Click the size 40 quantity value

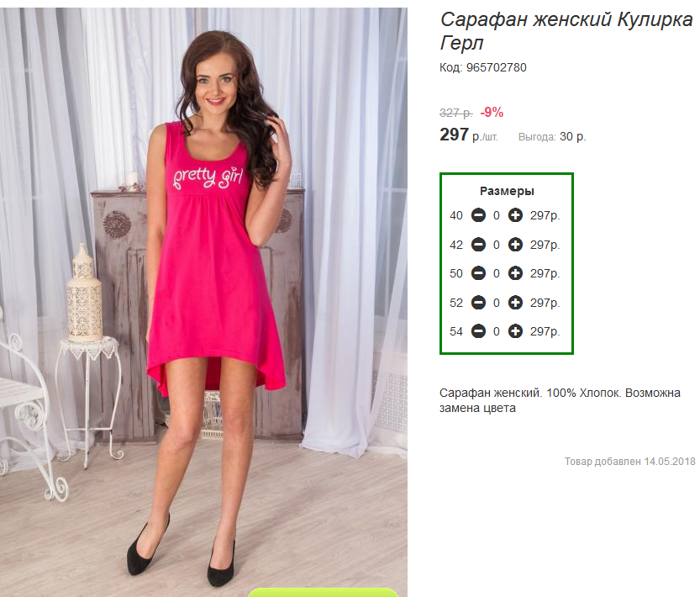point(497,216)
